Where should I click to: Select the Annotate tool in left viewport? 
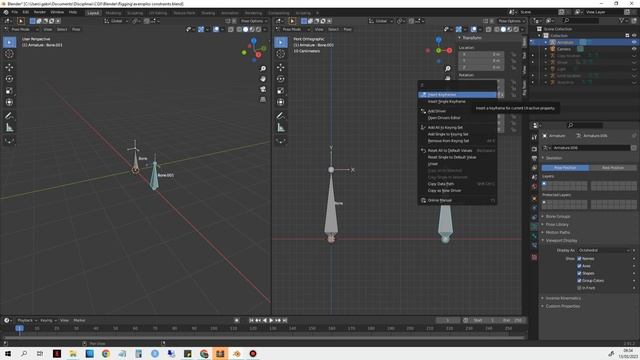[9, 116]
